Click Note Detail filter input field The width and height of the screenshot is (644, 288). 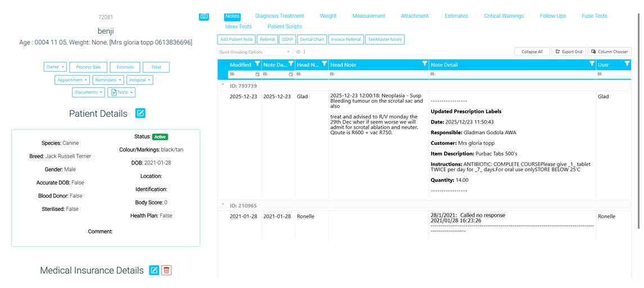tap(512, 74)
